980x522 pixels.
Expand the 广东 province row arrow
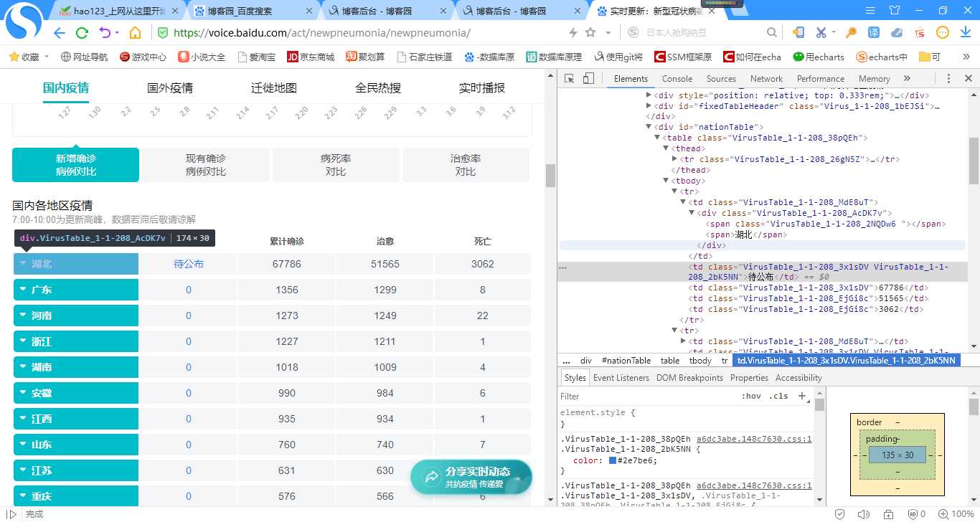[x=23, y=290]
